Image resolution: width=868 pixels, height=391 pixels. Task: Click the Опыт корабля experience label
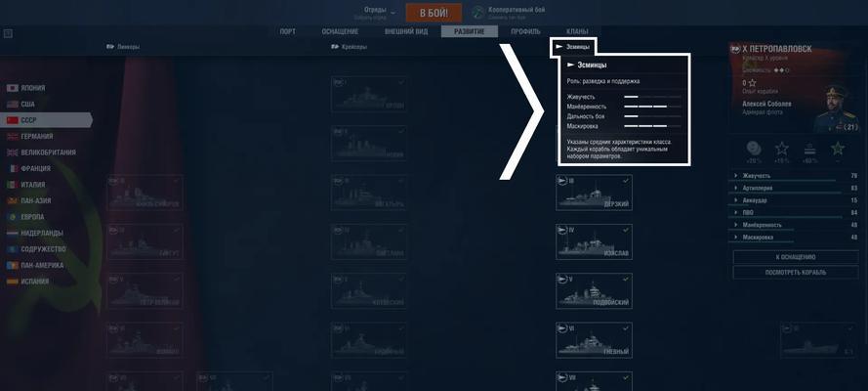760,91
